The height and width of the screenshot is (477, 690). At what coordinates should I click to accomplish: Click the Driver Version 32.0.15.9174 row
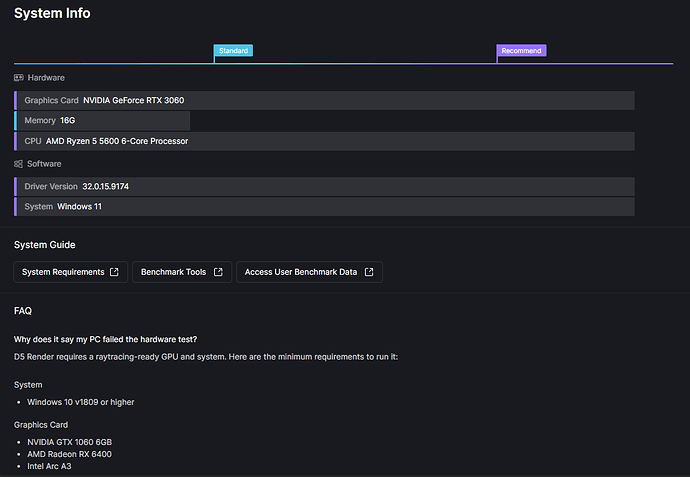324,186
